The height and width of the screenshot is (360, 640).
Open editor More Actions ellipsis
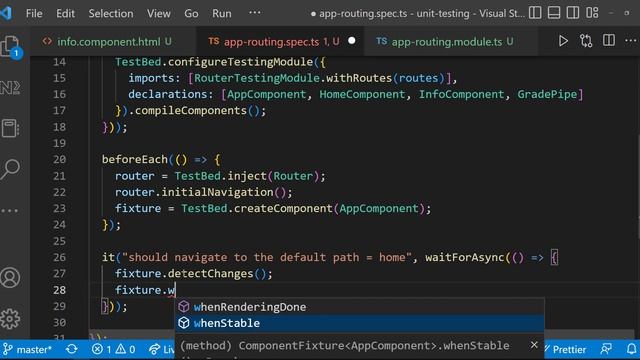(x=631, y=41)
